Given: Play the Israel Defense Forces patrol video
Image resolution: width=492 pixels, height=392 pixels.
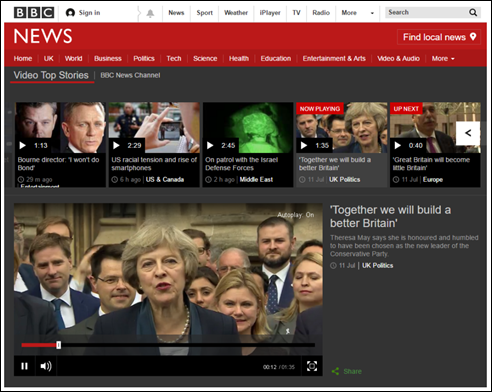Looking at the screenshot, I should [x=210, y=145].
